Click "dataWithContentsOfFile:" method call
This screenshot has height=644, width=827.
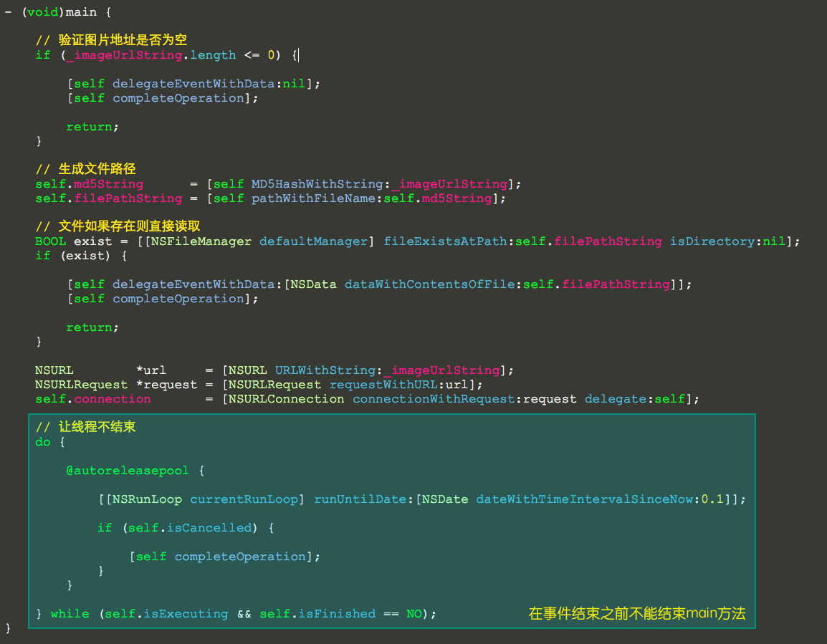click(x=434, y=284)
